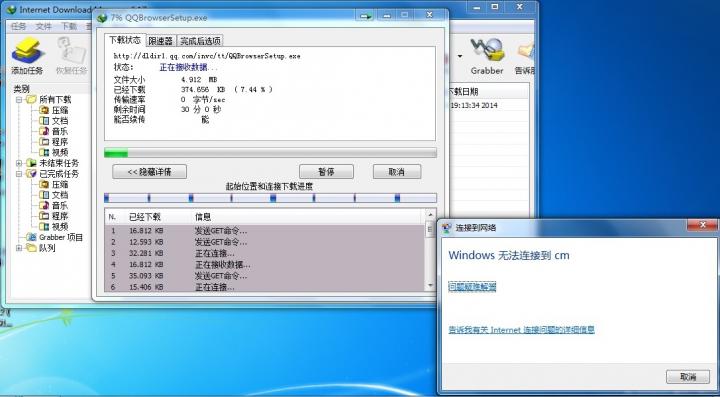Select 音乐 folder icon under 所有下载
Screen dimensions: 720x397
pyautogui.click(x=44, y=131)
